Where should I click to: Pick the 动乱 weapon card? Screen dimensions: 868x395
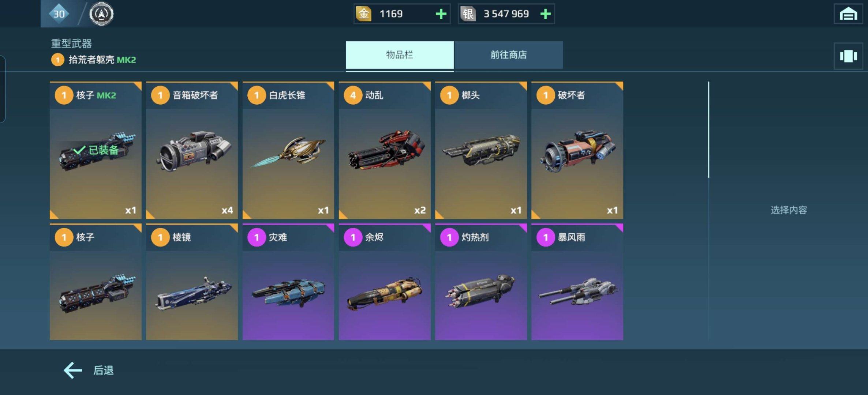click(385, 150)
